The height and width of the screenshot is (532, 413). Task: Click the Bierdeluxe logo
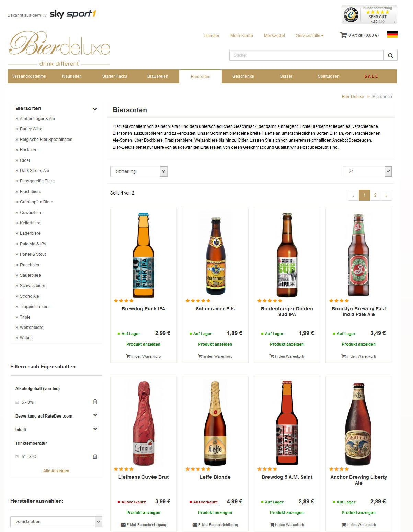pyautogui.click(x=59, y=48)
